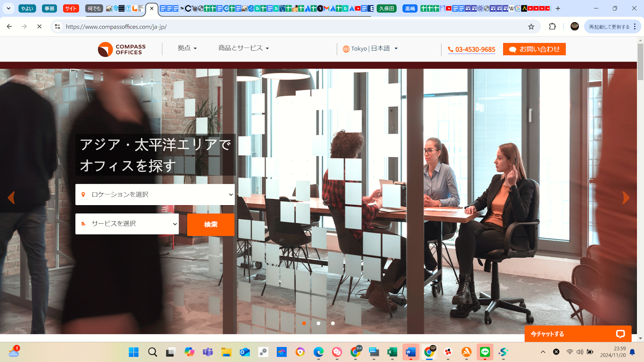Screen dimensions: 644x362
Task: Open Microsoft Edge from taskbar
Action: pyautogui.click(x=318, y=352)
